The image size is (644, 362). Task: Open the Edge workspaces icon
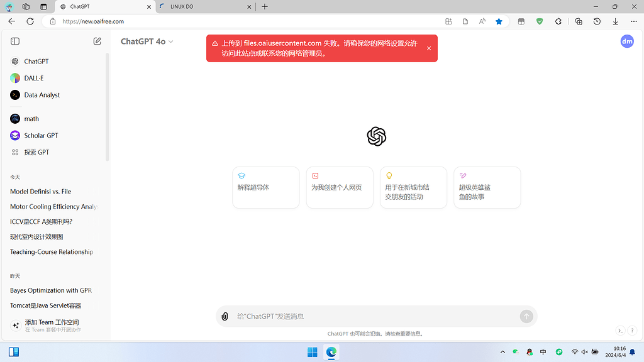26,6
